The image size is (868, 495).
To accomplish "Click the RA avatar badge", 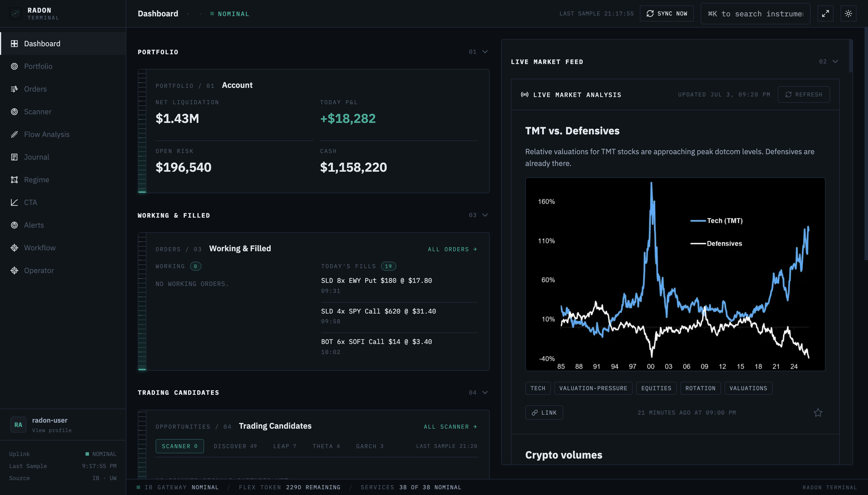I will (x=18, y=425).
